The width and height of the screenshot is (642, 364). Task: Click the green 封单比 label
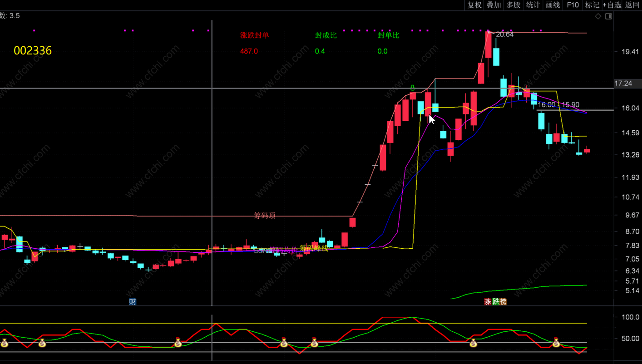click(389, 35)
